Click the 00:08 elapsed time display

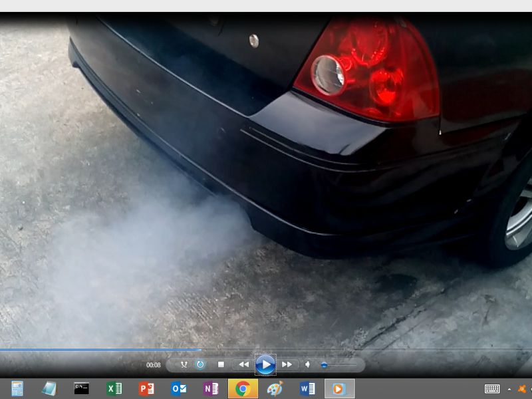tap(154, 365)
